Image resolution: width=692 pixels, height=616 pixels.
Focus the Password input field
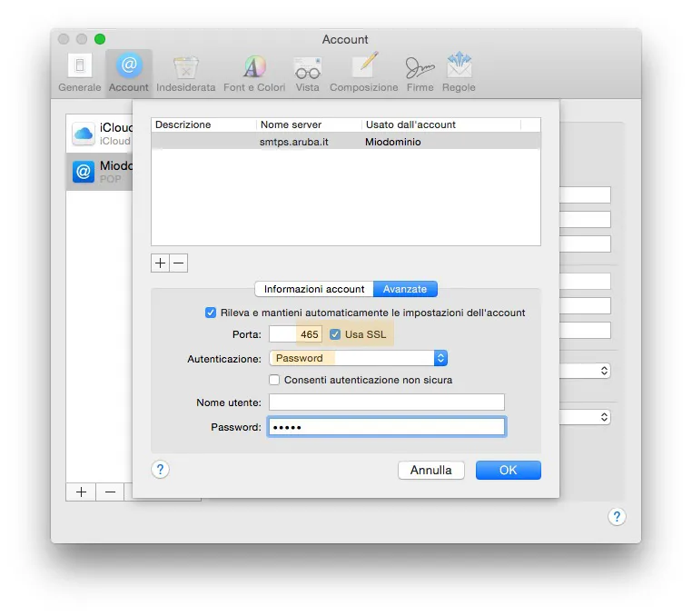(387, 427)
